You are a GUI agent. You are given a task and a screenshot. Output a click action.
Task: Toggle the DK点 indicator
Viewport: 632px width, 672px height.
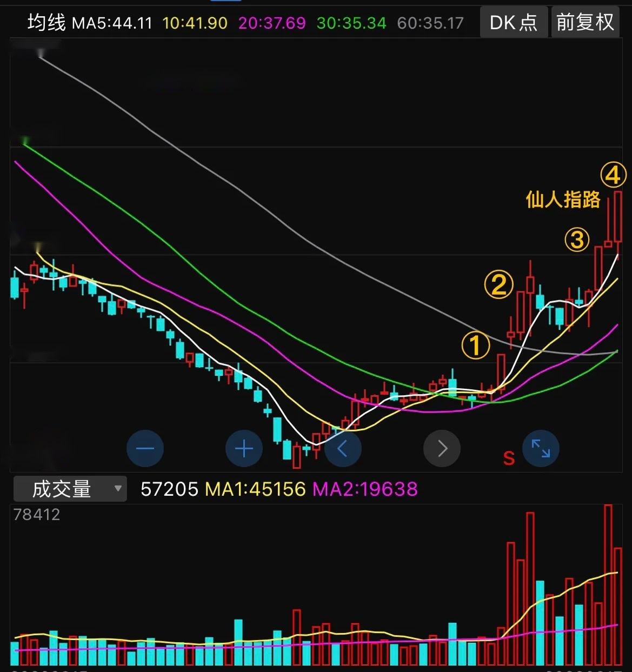(513, 22)
